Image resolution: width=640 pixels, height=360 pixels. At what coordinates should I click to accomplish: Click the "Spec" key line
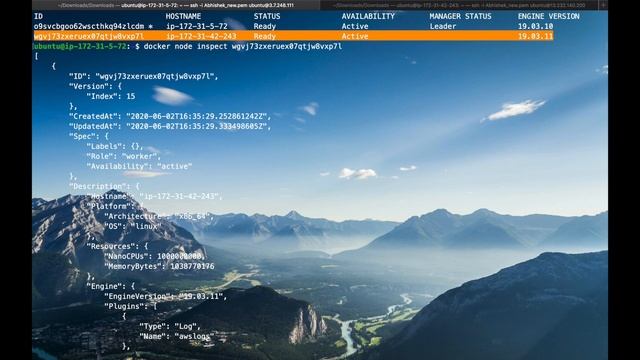click(x=89, y=136)
